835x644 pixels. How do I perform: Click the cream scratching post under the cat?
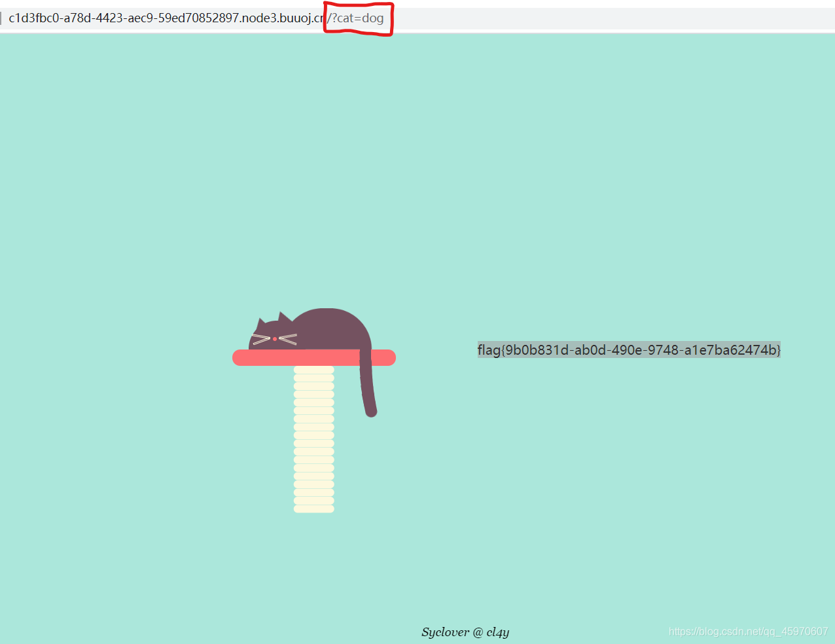[x=314, y=439]
